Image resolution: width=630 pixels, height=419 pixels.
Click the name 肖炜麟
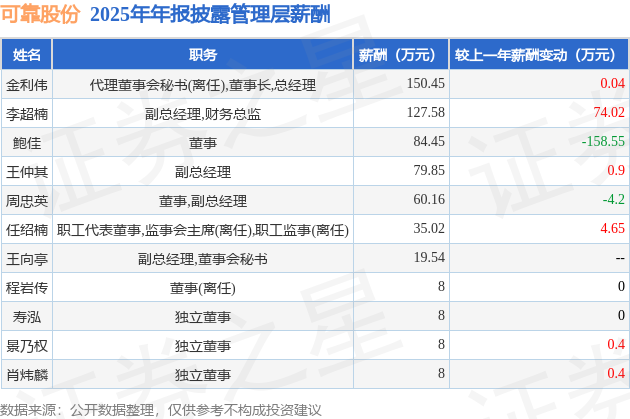(27, 375)
